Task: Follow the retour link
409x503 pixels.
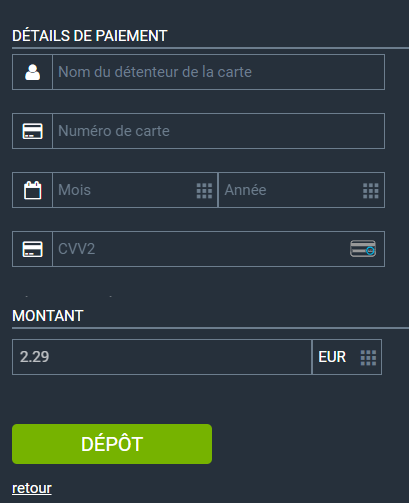Action: tap(32, 488)
